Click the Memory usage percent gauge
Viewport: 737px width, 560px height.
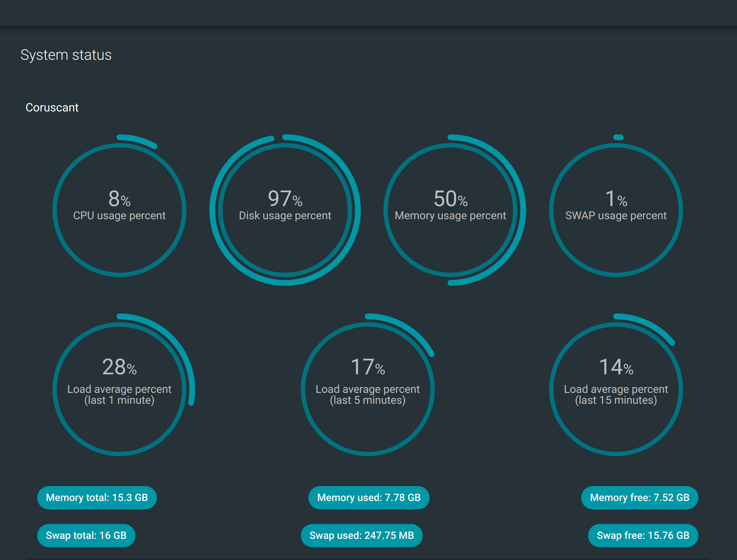(450, 208)
